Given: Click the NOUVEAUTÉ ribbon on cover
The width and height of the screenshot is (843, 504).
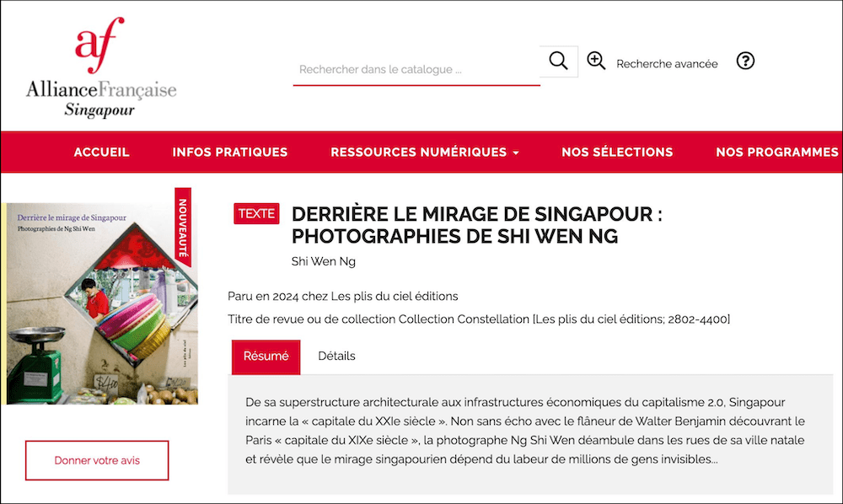Looking at the screenshot, I should click(183, 228).
